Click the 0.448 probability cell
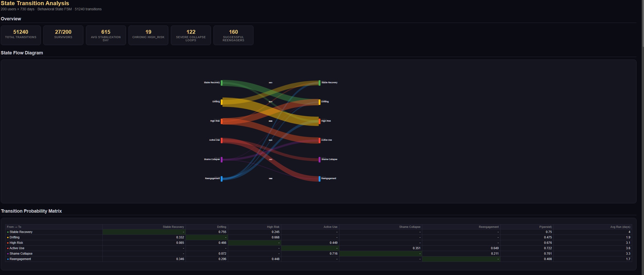The height and width of the screenshot is (275, 644). tap(255, 259)
